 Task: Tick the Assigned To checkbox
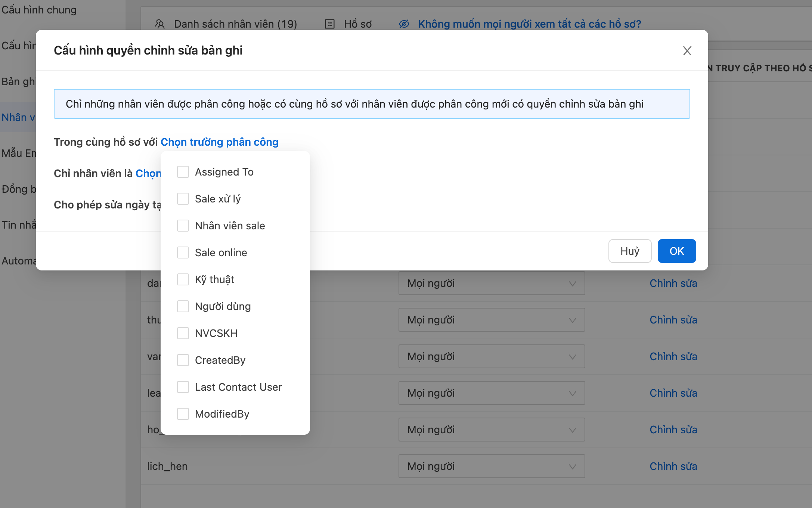183,172
